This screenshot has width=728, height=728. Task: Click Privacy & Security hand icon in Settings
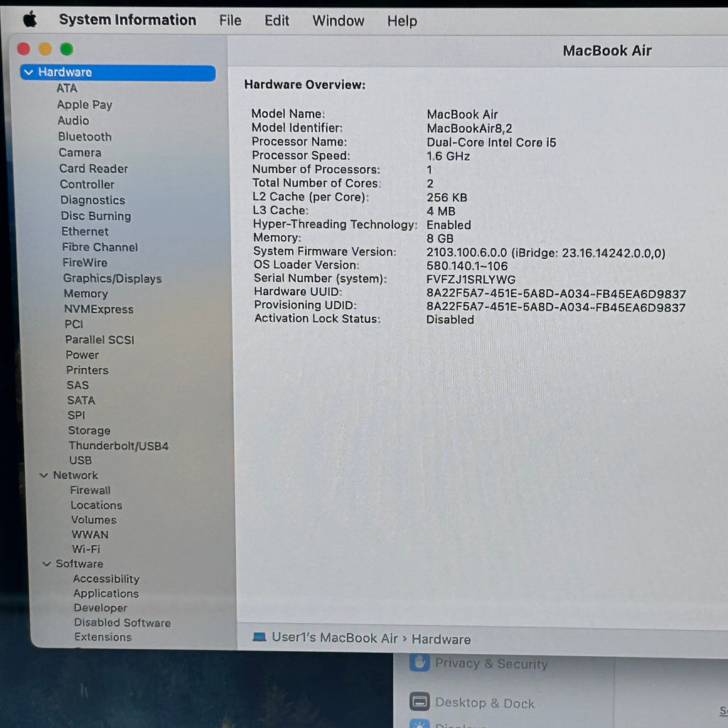tap(419, 662)
